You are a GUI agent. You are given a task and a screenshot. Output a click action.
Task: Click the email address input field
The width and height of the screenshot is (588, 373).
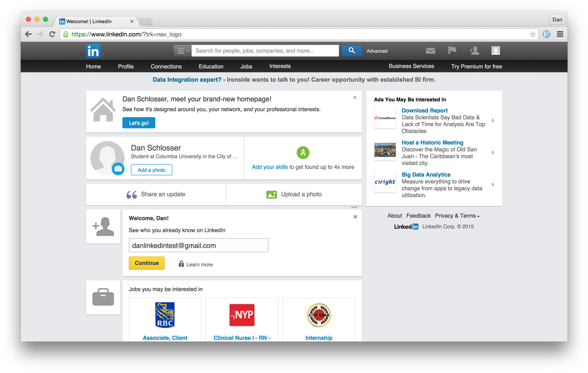pyautogui.click(x=198, y=245)
